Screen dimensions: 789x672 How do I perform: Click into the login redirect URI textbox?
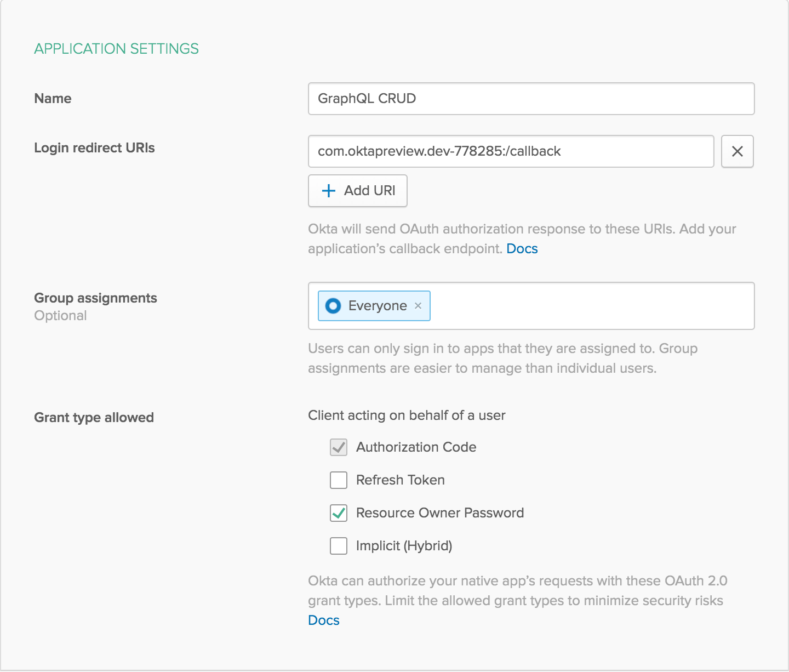(x=511, y=151)
